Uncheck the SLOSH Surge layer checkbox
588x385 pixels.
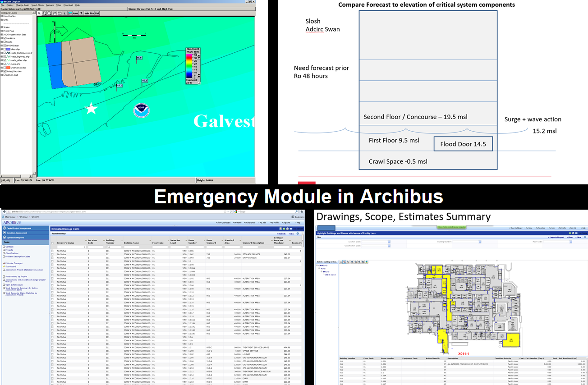5,46
